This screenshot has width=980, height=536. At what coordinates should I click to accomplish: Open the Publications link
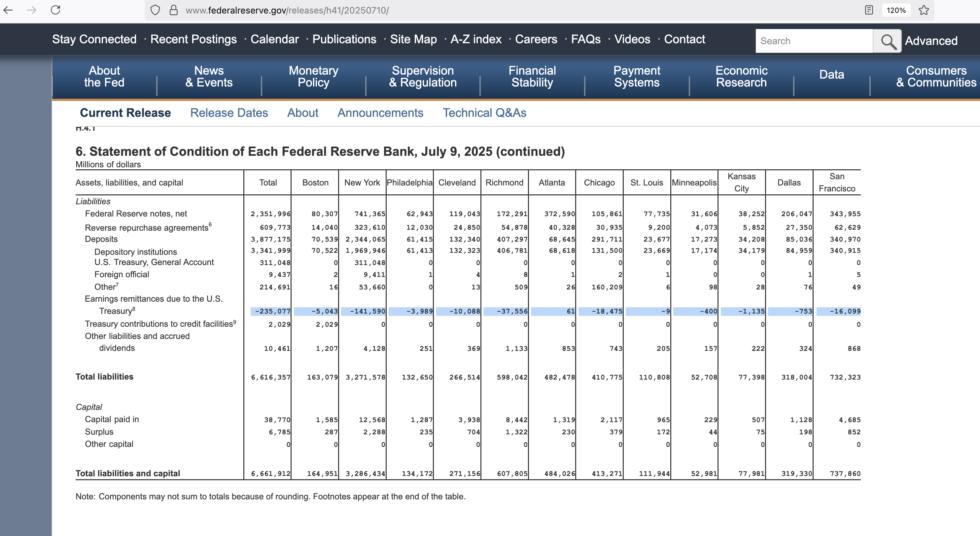(x=344, y=39)
